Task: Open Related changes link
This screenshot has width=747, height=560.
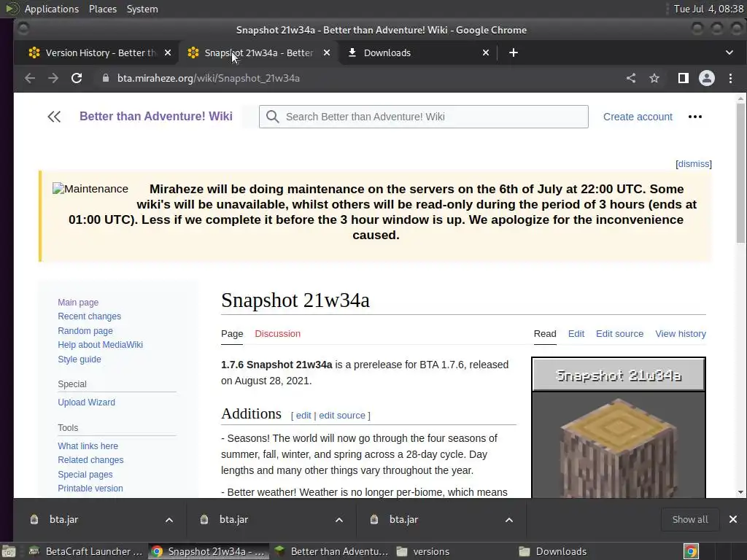Action: point(90,460)
